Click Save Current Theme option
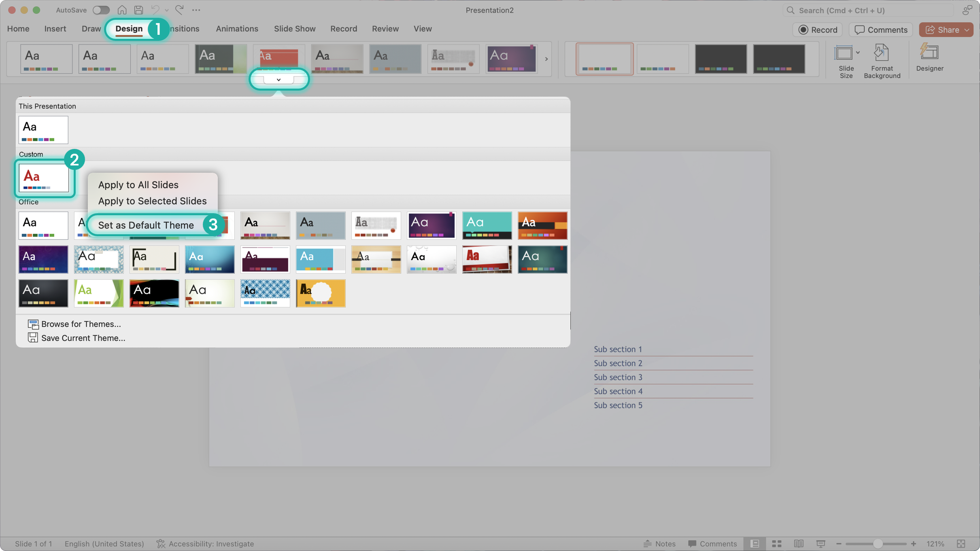Image resolution: width=980 pixels, height=551 pixels. pyautogui.click(x=77, y=338)
